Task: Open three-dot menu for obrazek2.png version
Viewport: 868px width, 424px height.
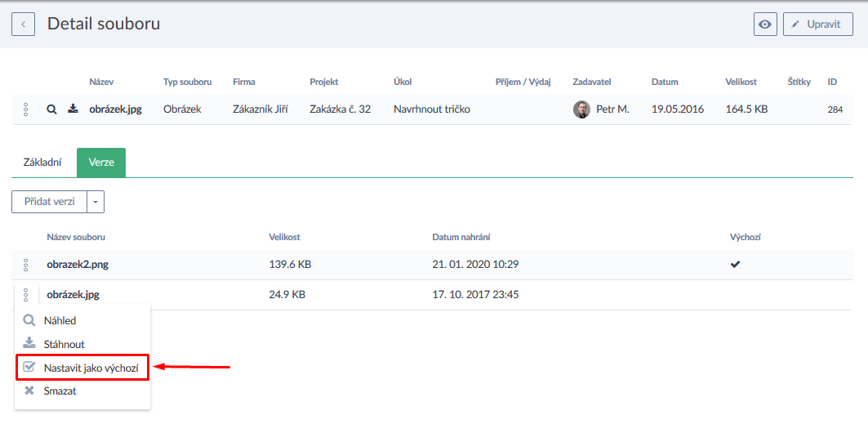Action: click(25, 265)
